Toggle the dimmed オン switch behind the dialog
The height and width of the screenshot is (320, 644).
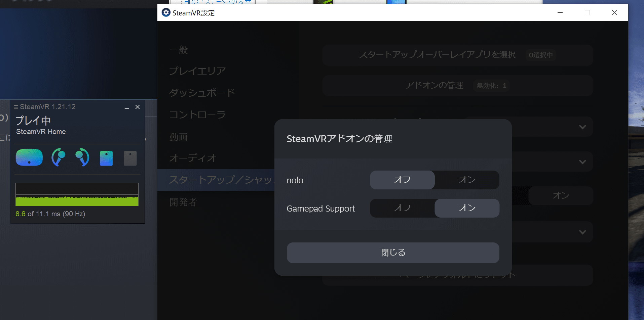coord(561,196)
